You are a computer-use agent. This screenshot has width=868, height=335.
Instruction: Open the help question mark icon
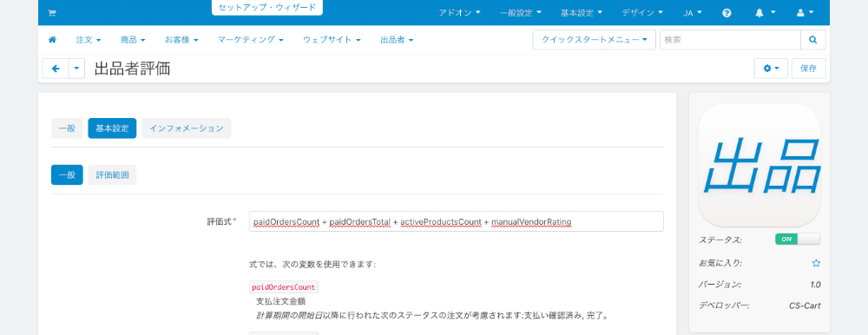727,13
